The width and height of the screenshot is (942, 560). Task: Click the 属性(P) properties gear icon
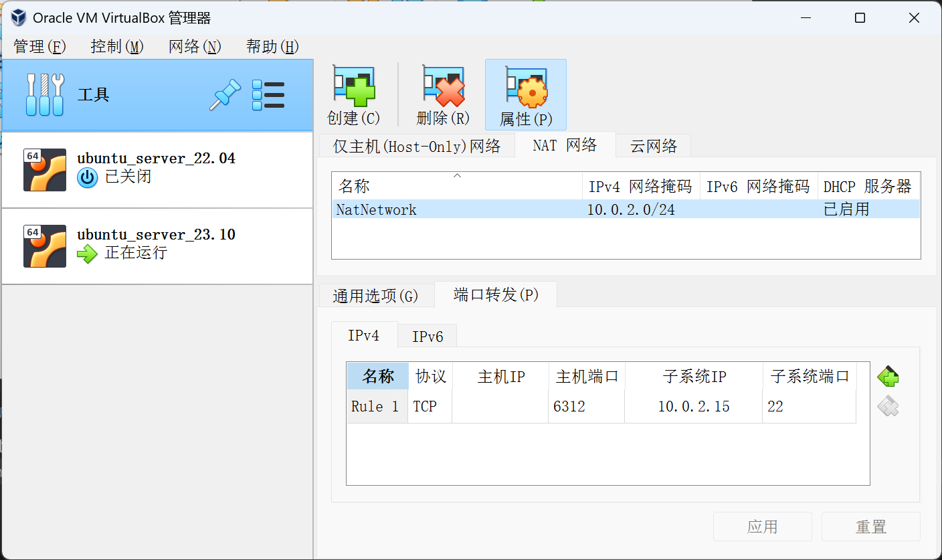coord(527,86)
